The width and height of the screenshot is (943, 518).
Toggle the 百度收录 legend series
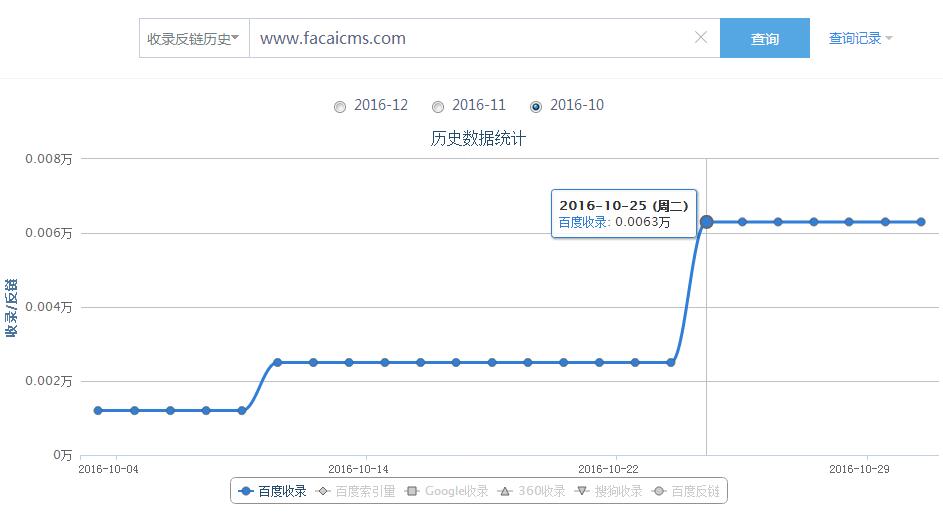tap(272, 492)
